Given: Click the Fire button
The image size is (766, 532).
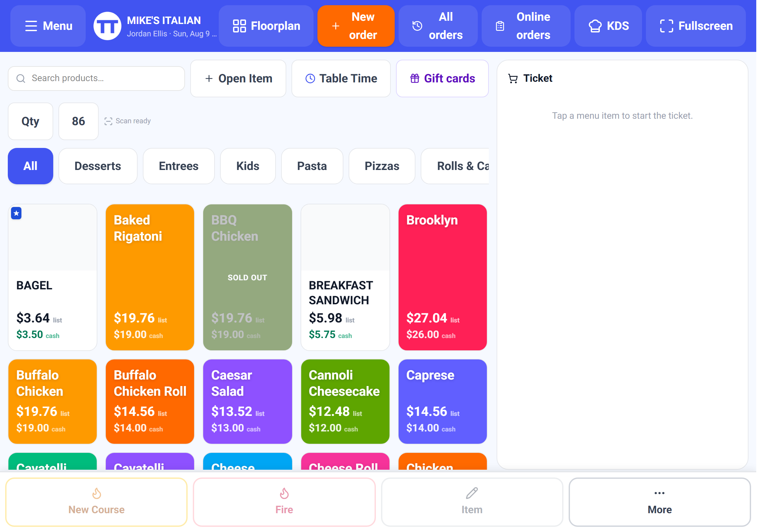Looking at the screenshot, I should click(284, 502).
